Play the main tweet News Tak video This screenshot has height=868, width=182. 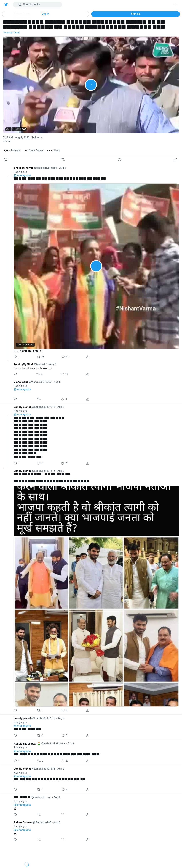[x=91, y=85]
